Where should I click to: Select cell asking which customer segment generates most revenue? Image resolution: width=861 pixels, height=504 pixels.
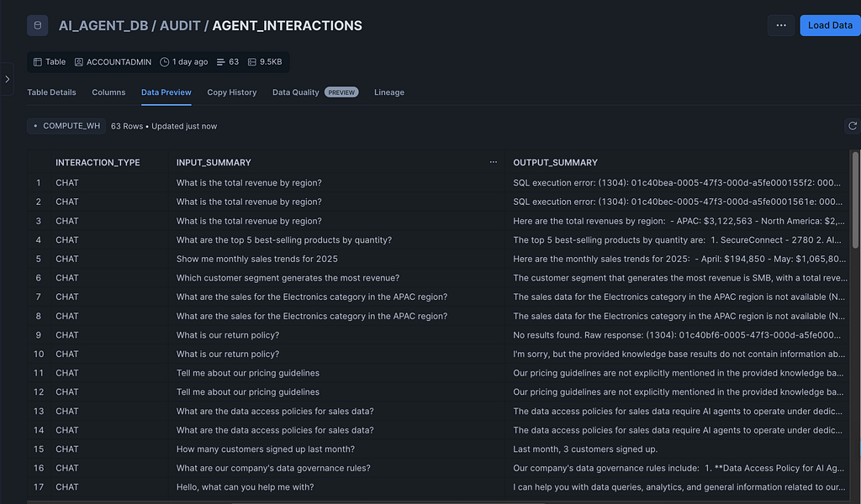[x=336, y=277]
